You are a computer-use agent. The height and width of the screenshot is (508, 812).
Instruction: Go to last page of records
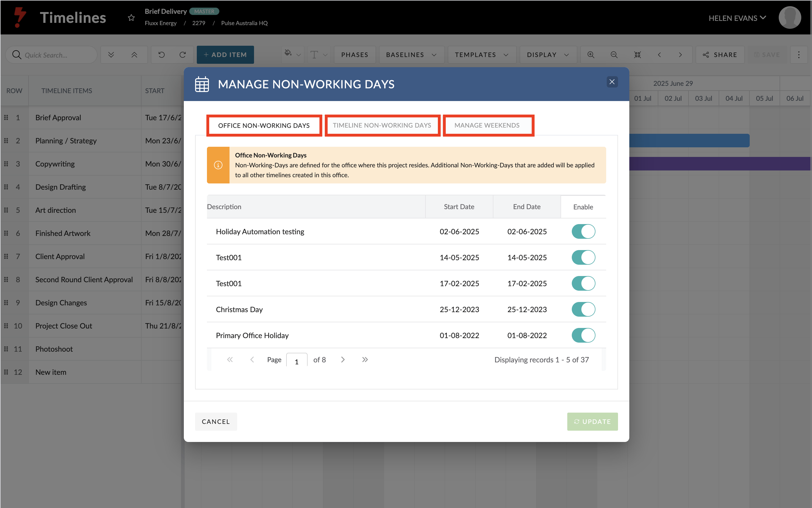click(365, 360)
